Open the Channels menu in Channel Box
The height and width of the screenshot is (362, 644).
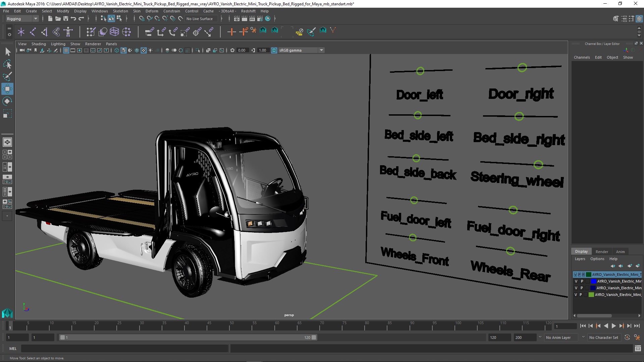coord(582,57)
